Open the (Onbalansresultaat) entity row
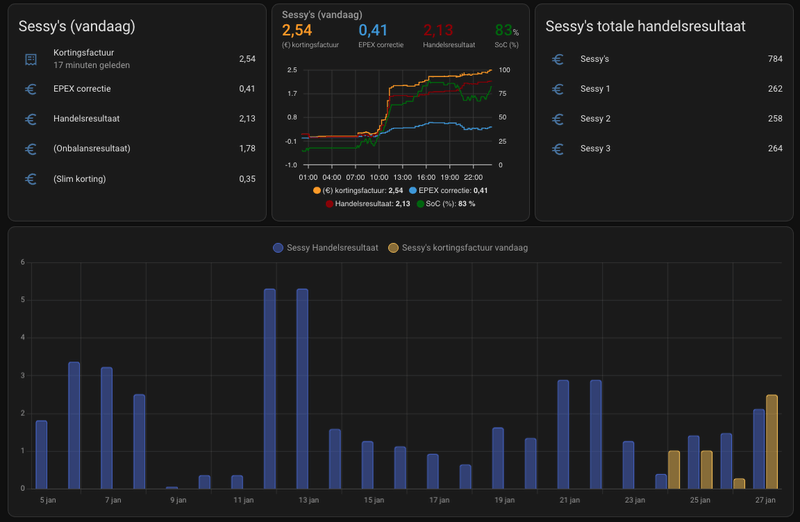 click(140, 149)
